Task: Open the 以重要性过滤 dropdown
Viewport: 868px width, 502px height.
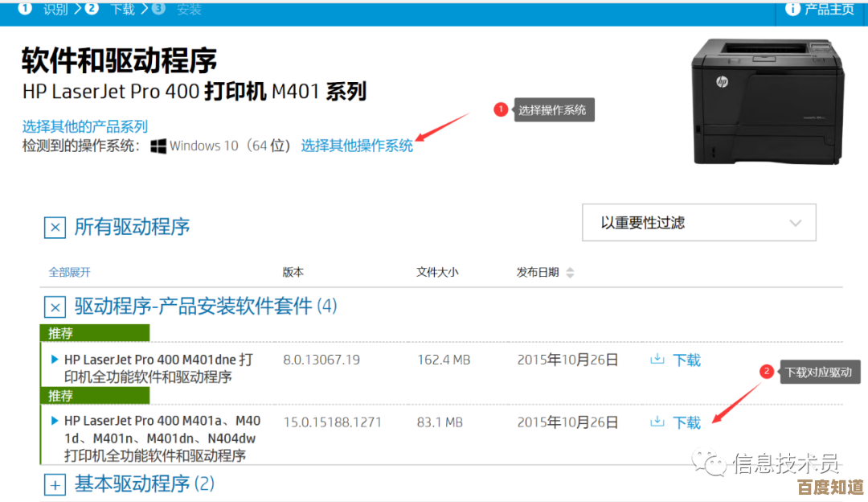Action: (x=698, y=223)
